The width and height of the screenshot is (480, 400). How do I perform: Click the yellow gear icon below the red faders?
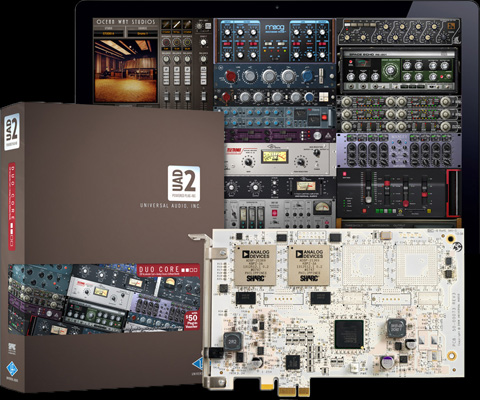(x=401, y=211)
